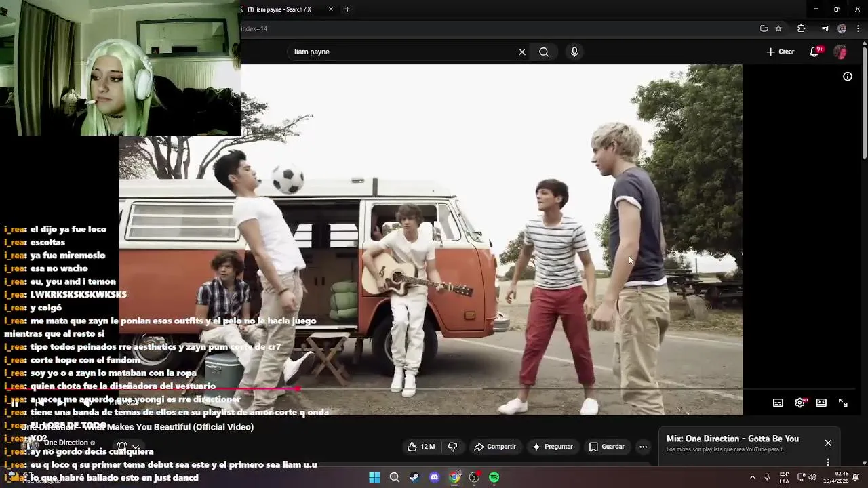
Task: Click the video info card icon
Action: 848,77
